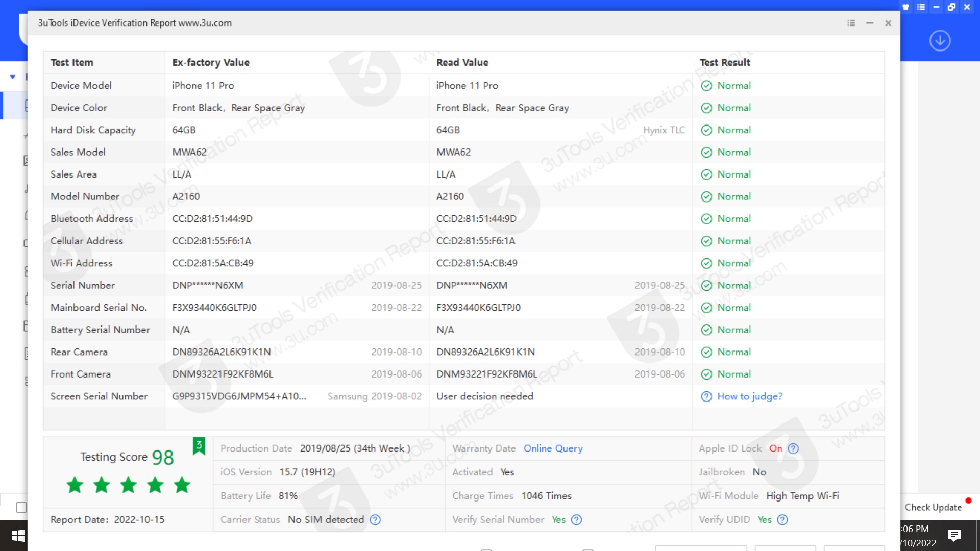The height and width of the screenshot is (551, 980).
Task: Close the iDevice Verification Report window
Action: tap(888, 23)
